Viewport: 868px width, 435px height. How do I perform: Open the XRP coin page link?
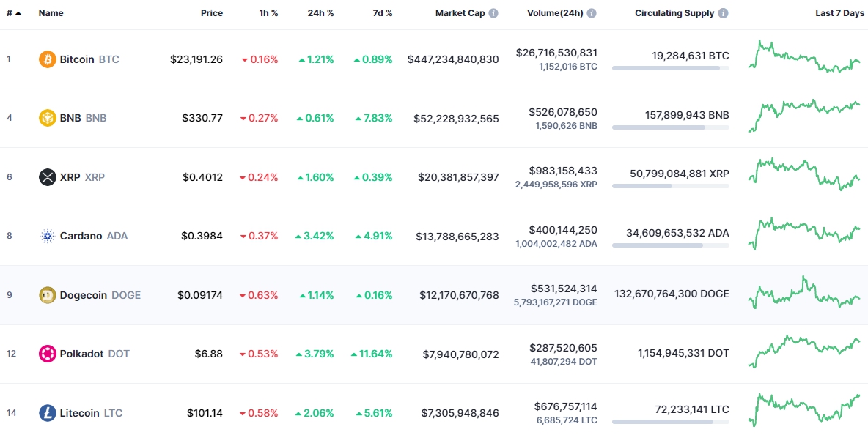[72, 177]
